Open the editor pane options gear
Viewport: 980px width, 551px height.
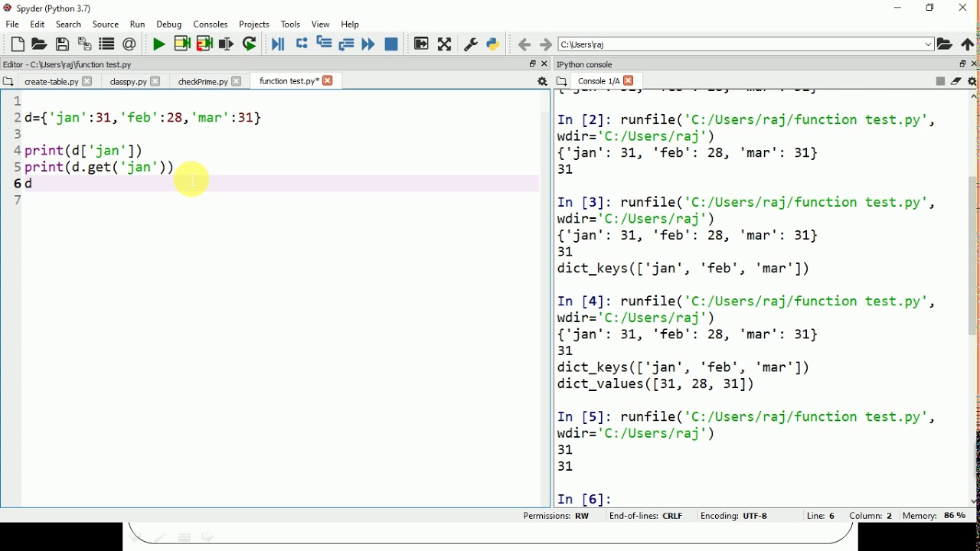(543, 82)
